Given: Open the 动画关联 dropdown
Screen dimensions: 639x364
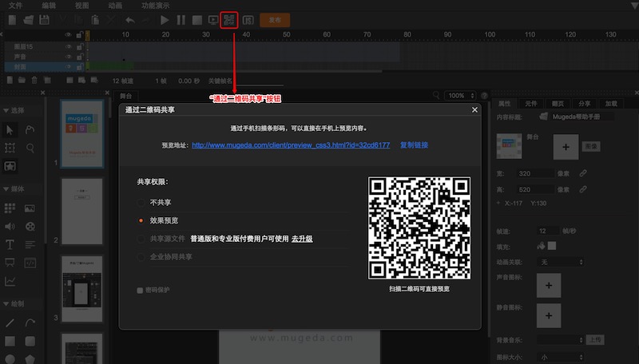Looking at the screenshot, I should [x=562, y=262].
